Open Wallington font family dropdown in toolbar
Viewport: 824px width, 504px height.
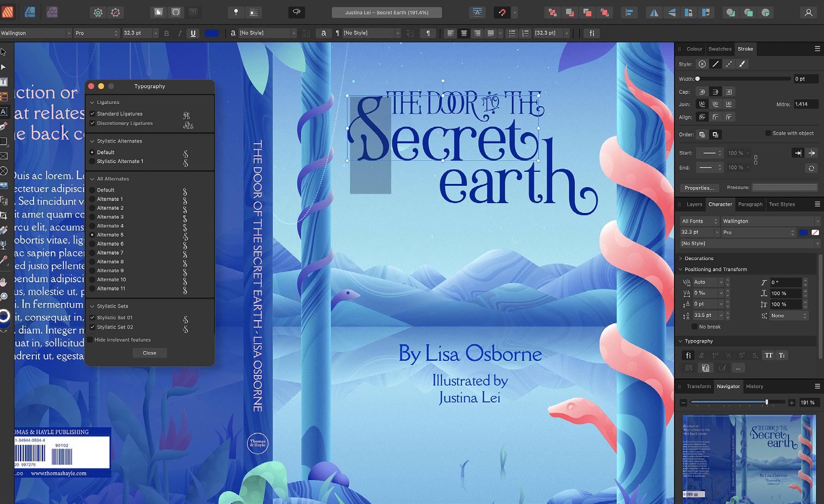69,33
